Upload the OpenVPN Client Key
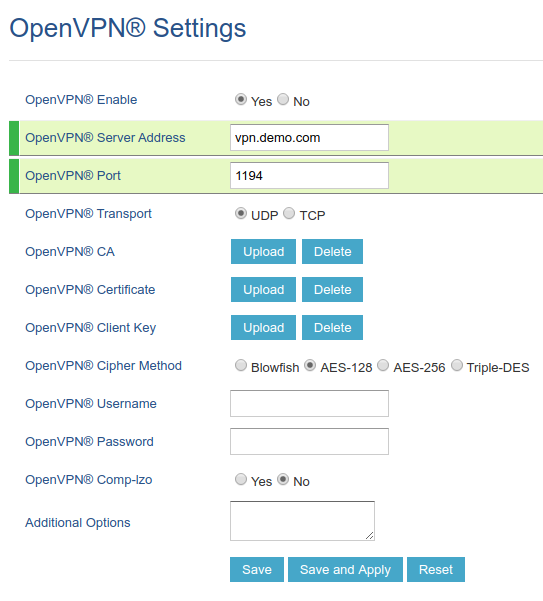This screenshot has height=601, width=543. [x=263, y=327]
